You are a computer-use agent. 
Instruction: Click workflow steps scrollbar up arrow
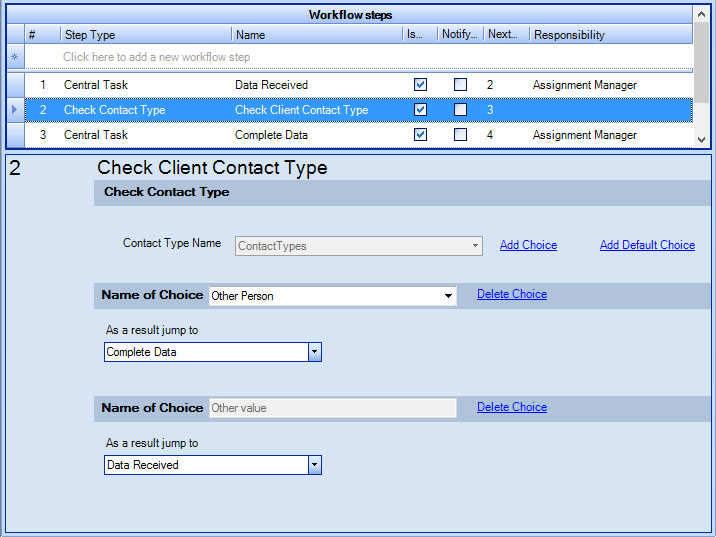(701, 15)
